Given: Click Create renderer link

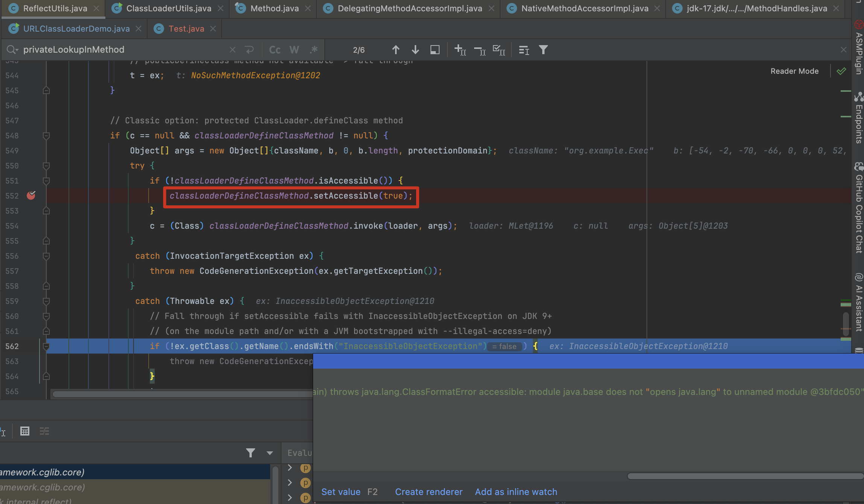Looking at the screenshot, I should pyautogui.click(x=429, y=492).
